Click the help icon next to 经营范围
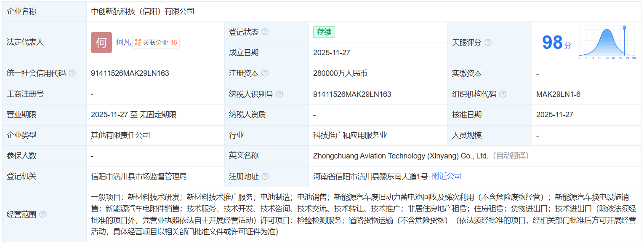644x244 pixels. coord(43,214)
